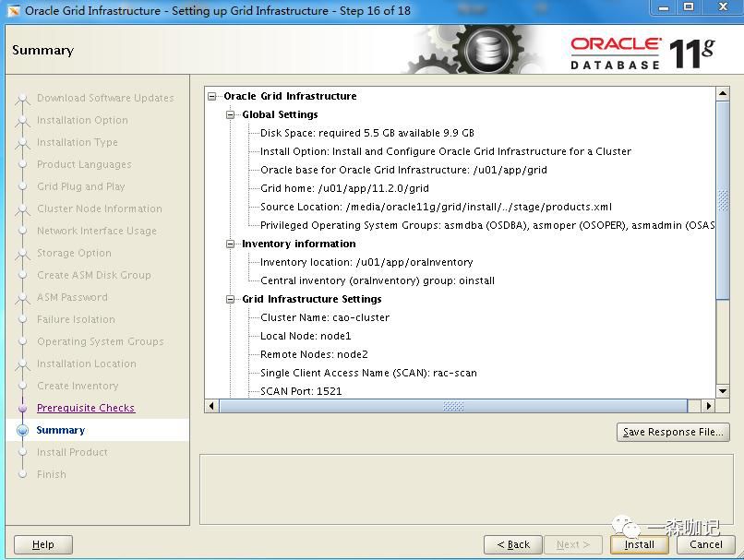Click the Prerequisite Checks step bullet icon
Screen dimensions: 744x560
[x=22, y=408]
